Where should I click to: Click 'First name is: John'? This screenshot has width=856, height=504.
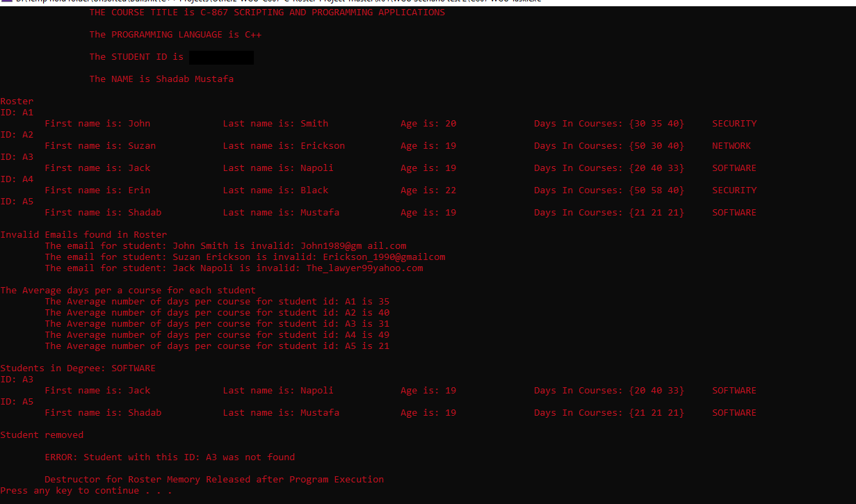point(97,124)
